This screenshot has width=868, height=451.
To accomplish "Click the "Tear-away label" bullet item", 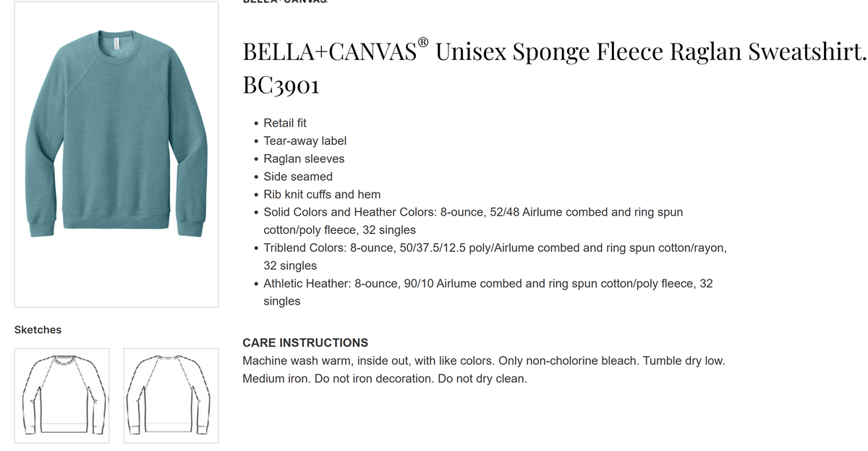I will [x=305, y=141].
